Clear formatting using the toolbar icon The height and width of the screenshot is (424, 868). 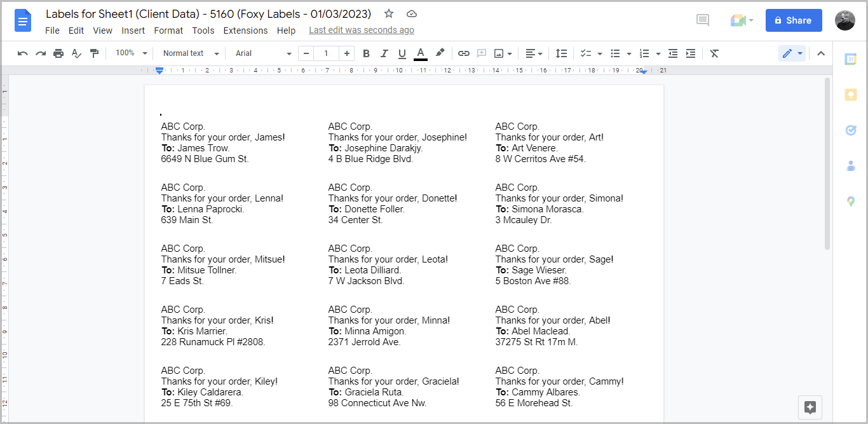(x=714, y=53)
